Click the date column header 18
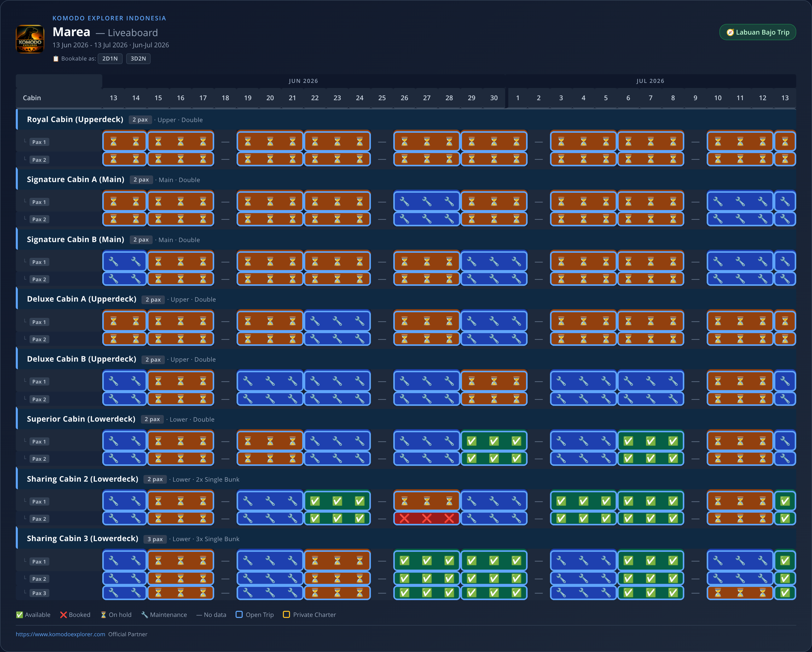This screenshot has height=652, width=812. coord(225,98)
